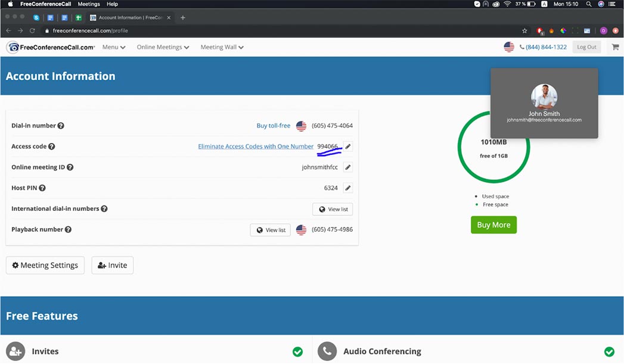Screen dimensions: 624x364
Task: Click the Host PIN edit pencil icon
Action: (x=348, y=188)
